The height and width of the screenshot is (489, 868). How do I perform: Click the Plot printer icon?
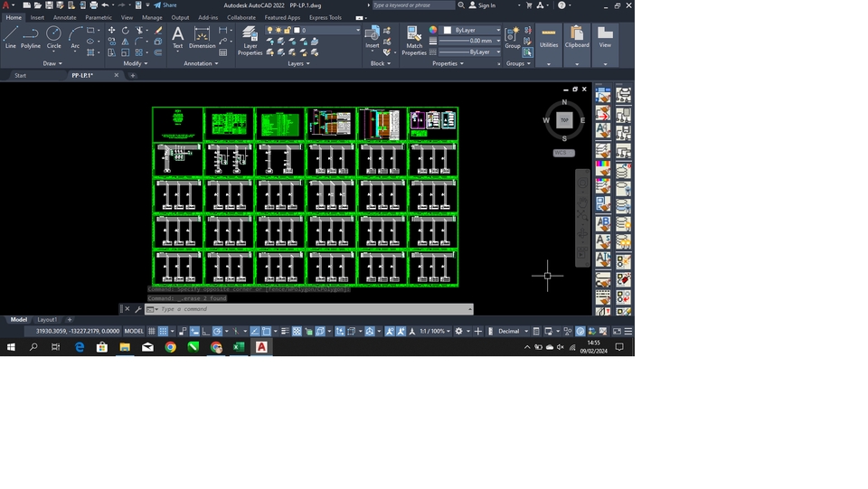93,5
